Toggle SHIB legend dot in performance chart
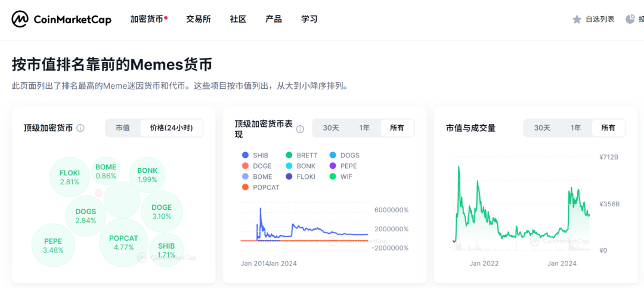Viewport: 644px width, 288px height. point(245,155)
